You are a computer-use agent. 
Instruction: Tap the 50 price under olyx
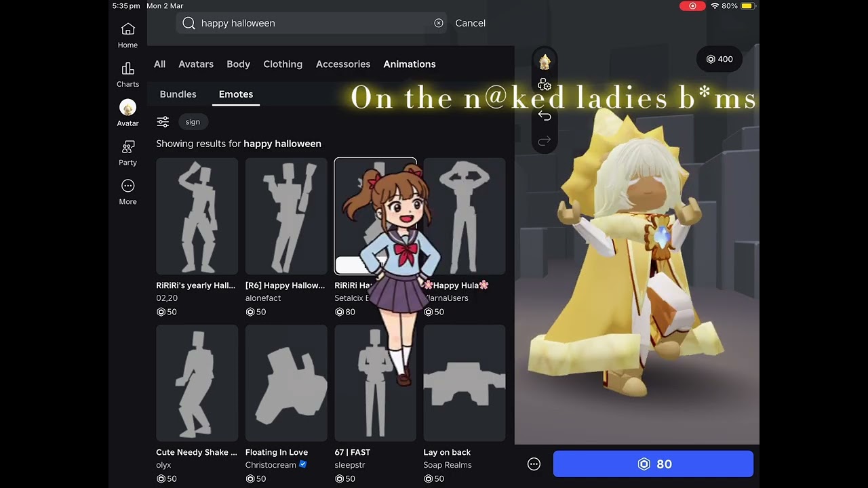point(167,479)
